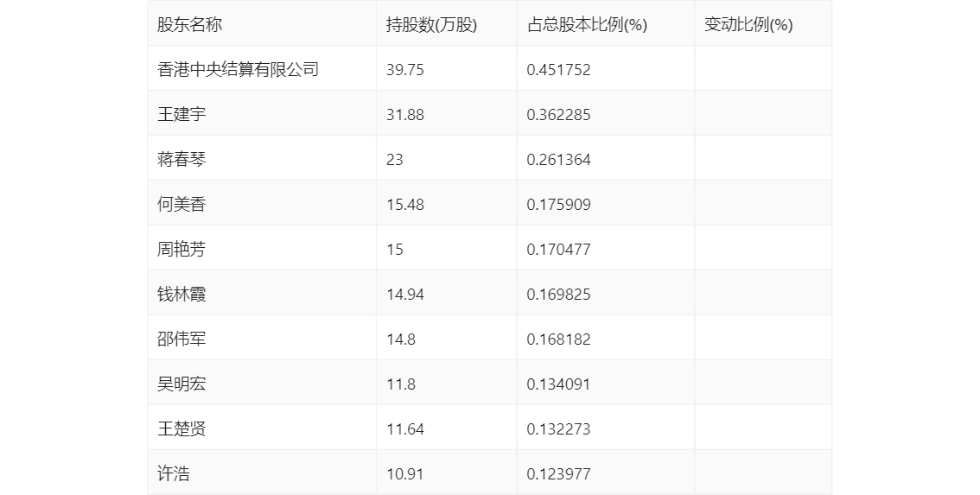
Task: Click the holding value 11.8
Action: [401, 385]
